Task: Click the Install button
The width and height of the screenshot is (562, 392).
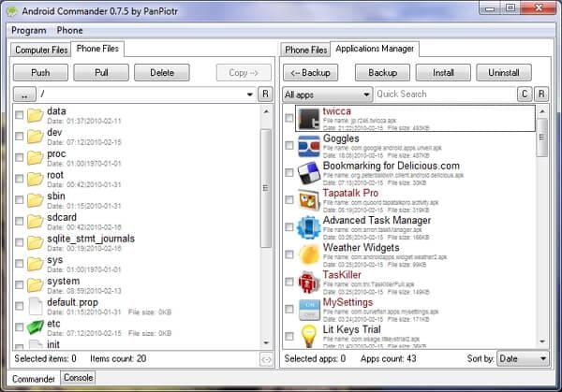Action: coord(443,73)
